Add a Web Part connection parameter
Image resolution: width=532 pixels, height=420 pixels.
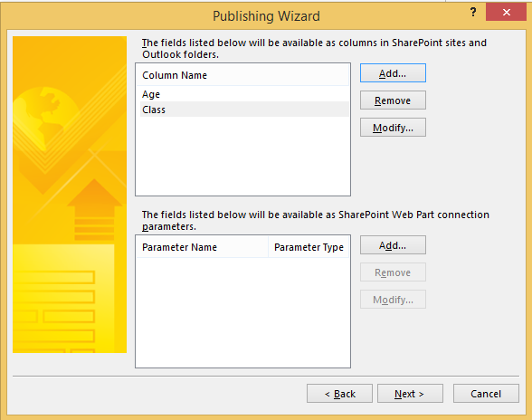[x=393, y=245]
